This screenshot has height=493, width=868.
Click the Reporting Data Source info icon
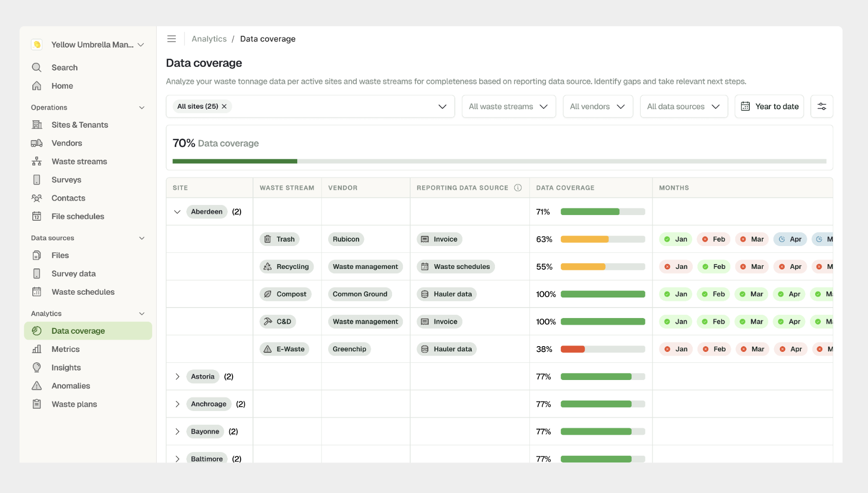pos(518,188)
